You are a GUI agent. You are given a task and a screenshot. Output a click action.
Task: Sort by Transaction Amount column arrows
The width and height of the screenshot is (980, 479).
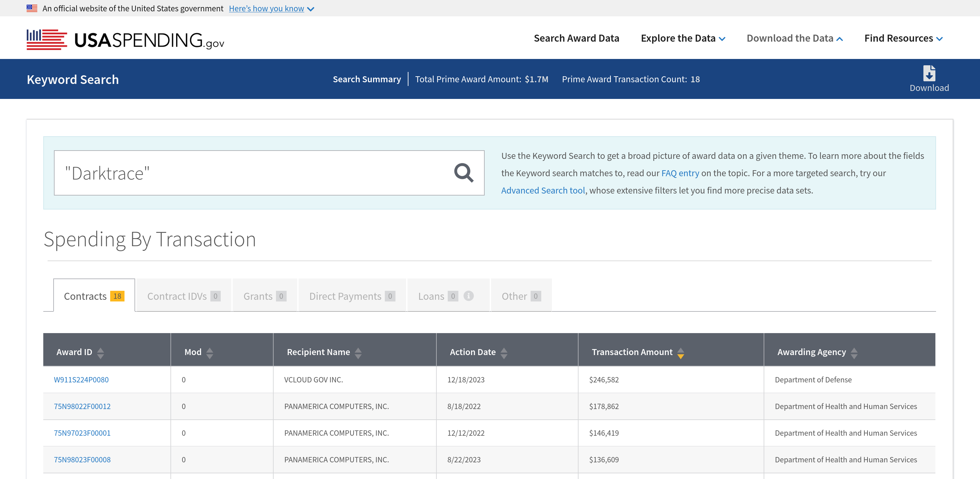click(681, 353)
